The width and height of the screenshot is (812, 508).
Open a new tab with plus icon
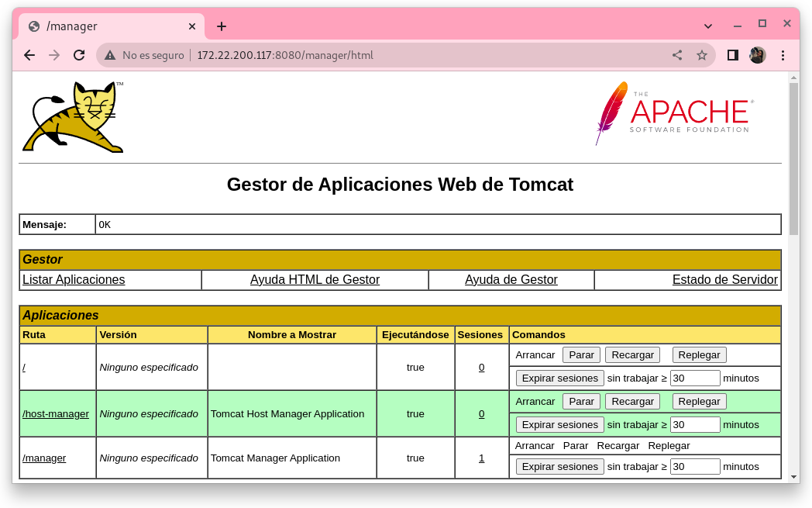[222, 26]
